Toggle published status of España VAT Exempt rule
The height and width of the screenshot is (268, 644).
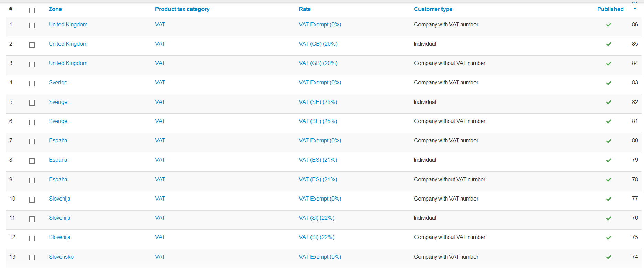pyautogui.click(x=608, y=141)
